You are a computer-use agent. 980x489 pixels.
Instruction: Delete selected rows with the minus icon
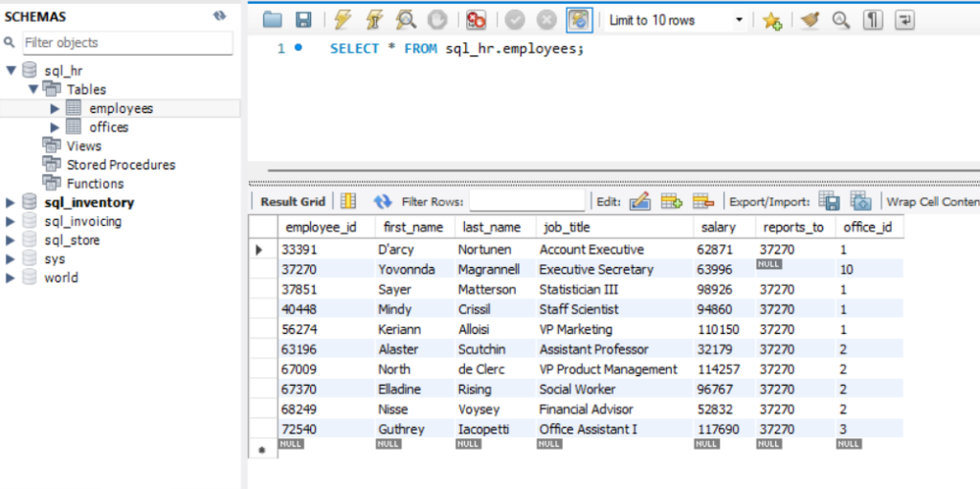[703, 201]
